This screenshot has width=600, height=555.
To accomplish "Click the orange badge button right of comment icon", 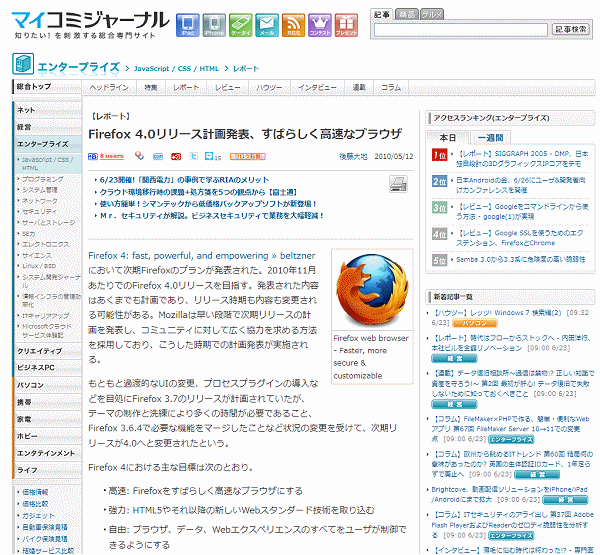I will tap(248, 157).
